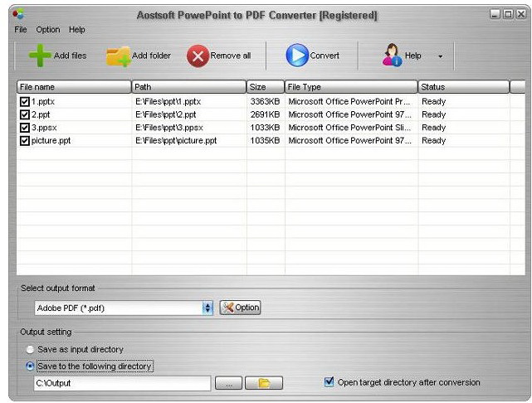Viewport: 532px width, 403px height.
Task: Open output folder with yellow folder icon button
Action: pos(264,383)
